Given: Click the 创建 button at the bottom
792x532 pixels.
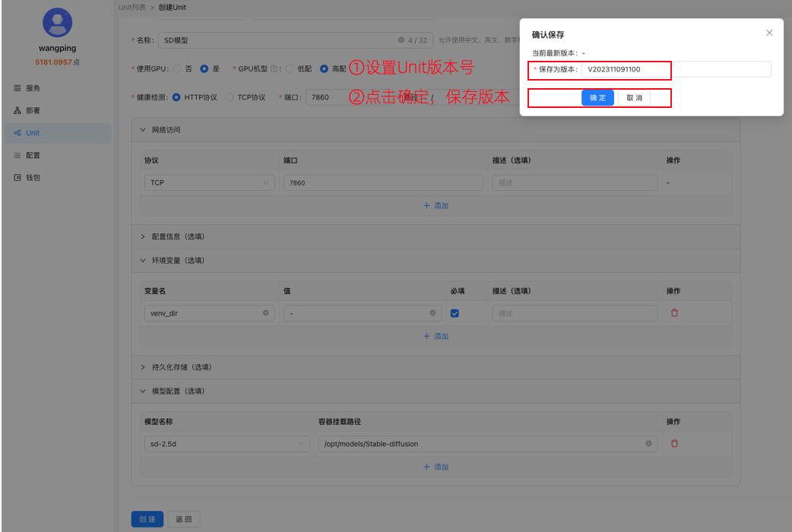Looking at the screenshot, I should click(x=147, y=518).
